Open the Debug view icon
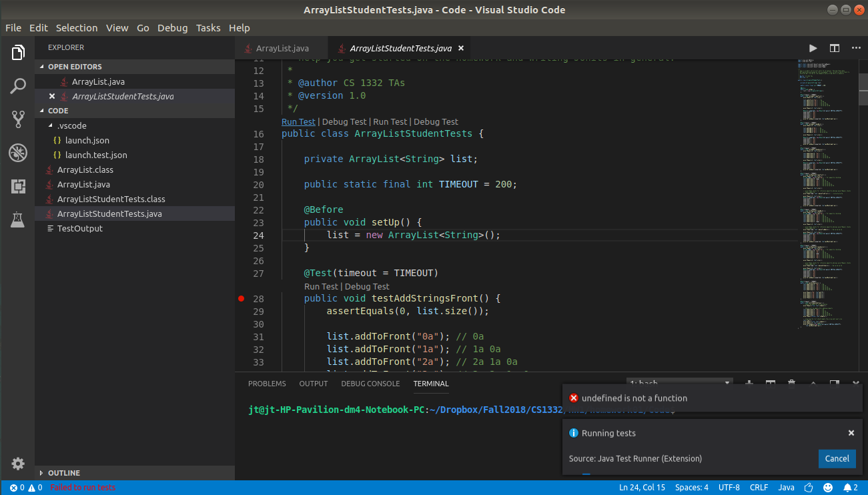Screen dimensions: 868x495 tap(18, 152)
